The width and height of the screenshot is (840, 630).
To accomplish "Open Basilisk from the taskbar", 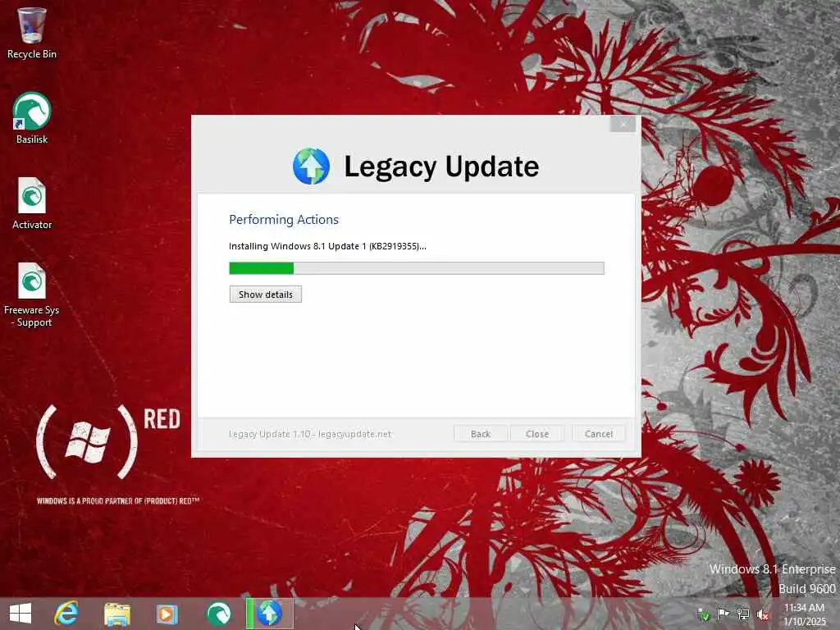I will (218, 614).
